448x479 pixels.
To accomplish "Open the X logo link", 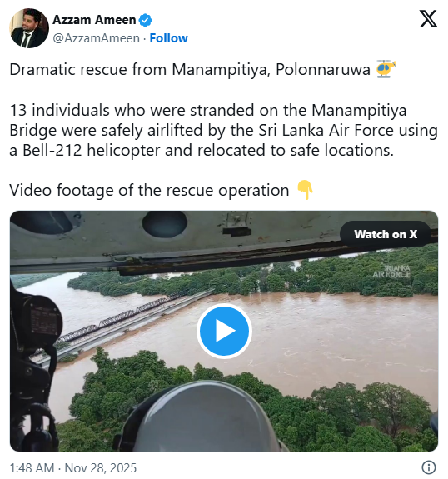I will (428, 18).
